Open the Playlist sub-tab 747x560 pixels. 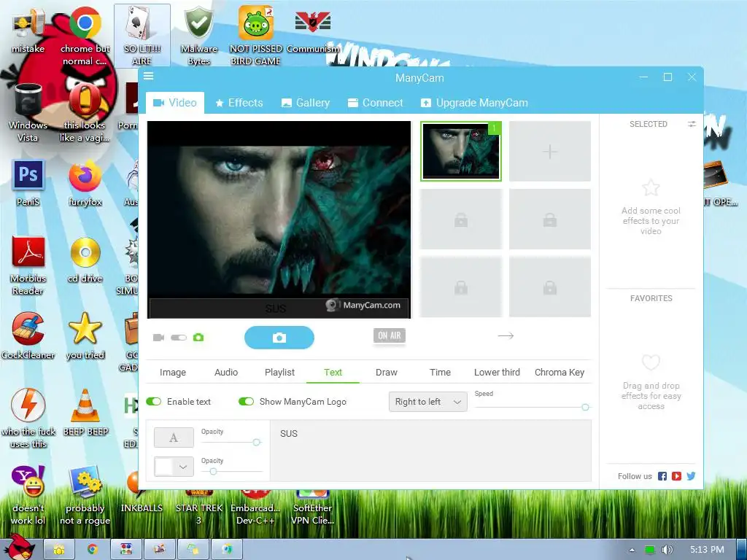(279, 373)
